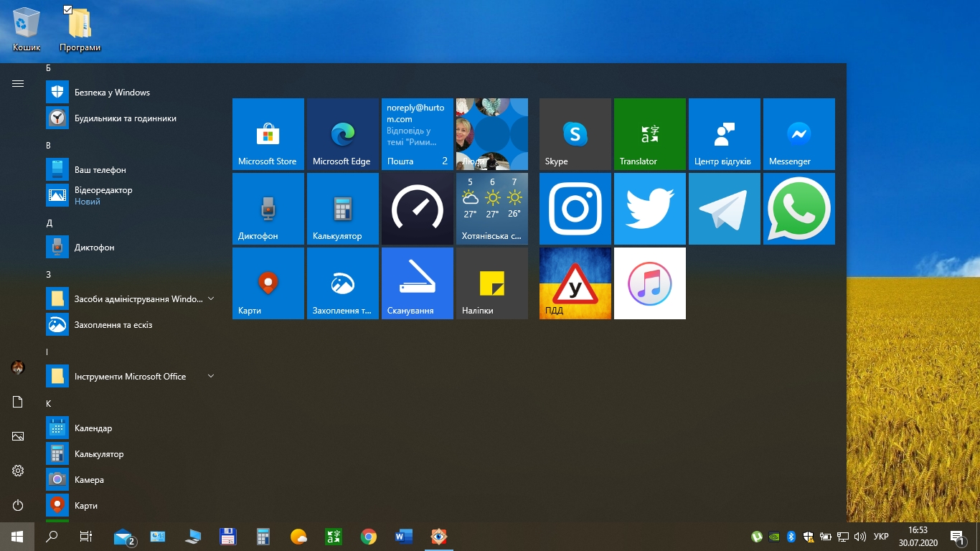
Task: Open Telegram from the Start tiles
Action: point(724,209)
